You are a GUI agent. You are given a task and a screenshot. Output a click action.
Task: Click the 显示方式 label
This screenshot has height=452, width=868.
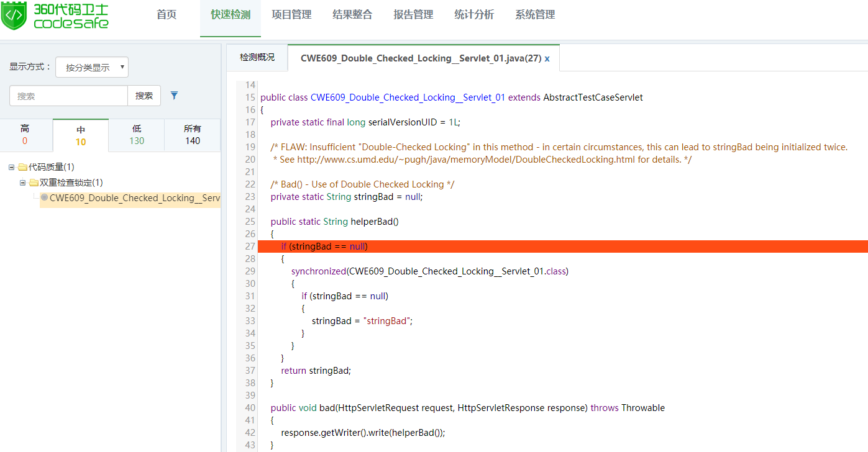30,66
